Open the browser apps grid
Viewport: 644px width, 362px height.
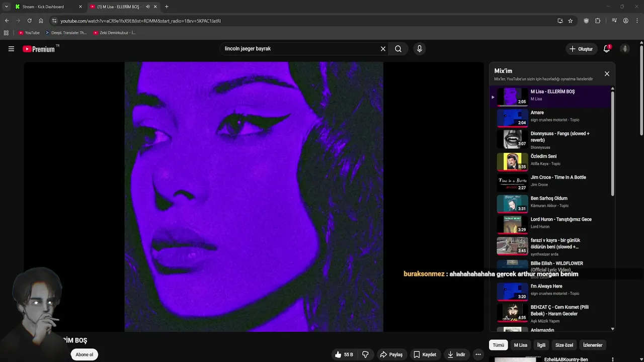click(x=6, y=33)
